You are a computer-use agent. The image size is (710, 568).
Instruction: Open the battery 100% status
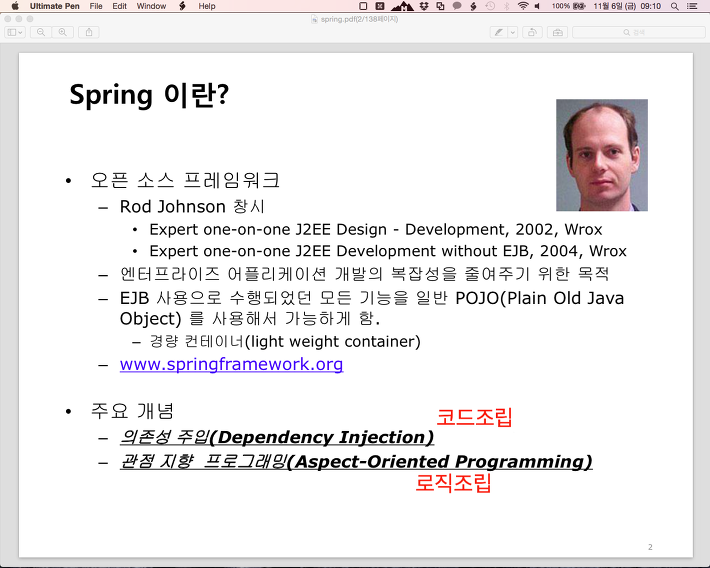click(x=569, y=6)
